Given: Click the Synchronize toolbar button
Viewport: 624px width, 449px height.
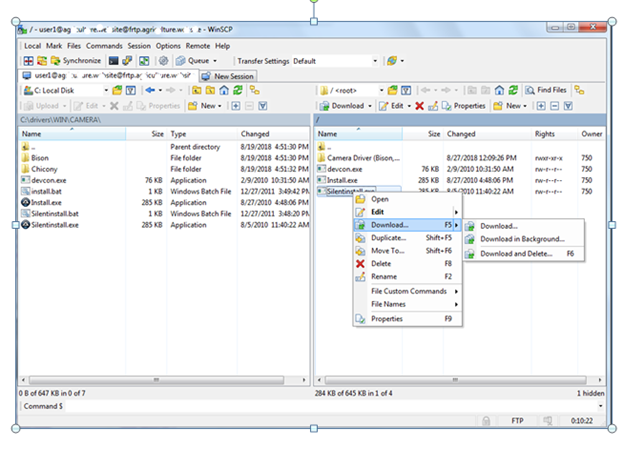Looking at the screenshot, I should pos(76,61).
